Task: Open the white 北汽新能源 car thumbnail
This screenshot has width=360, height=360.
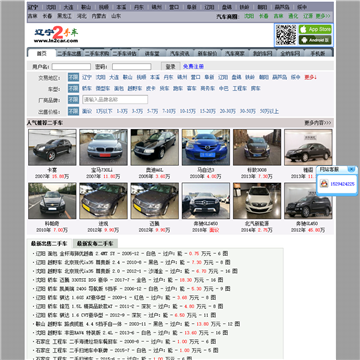Action: coord(257,201)
